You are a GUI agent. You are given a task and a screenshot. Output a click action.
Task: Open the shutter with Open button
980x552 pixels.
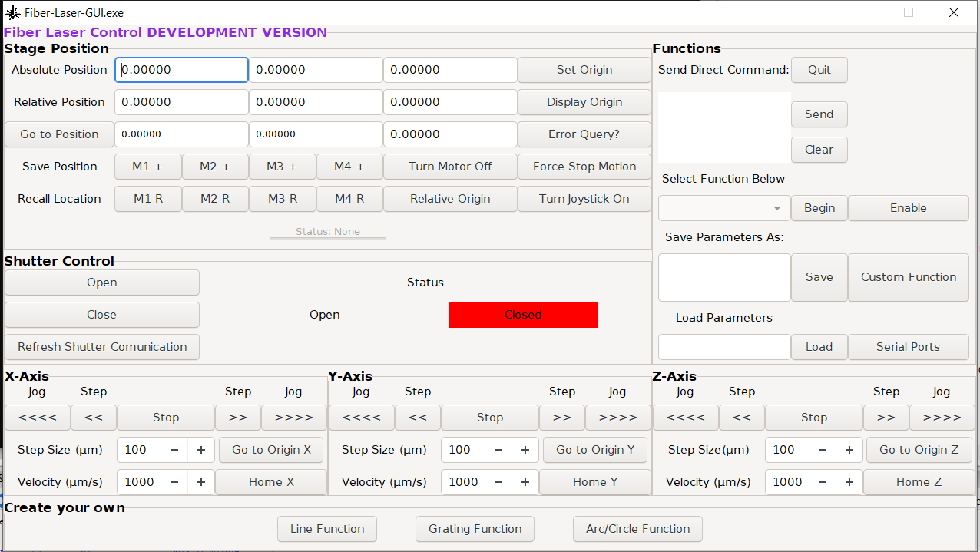[x=101, y=283]
